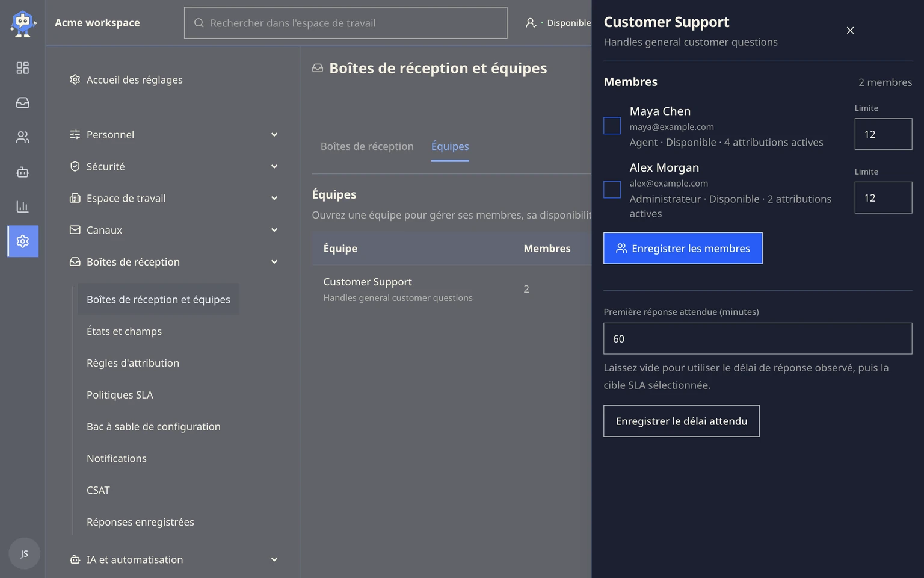924x578 pixels.
Task: Open Réponses enregistrées settings
Action: pyautogui.click(x=140, y=522)
